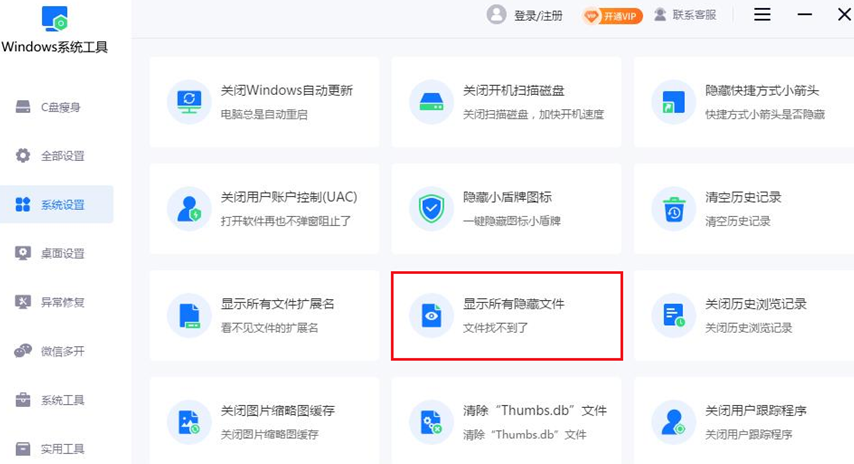Image resolution: width=854 pixels, height=464 pixels.
Task: Click the 异常修复 wrench icon
Action: (23, 302)
